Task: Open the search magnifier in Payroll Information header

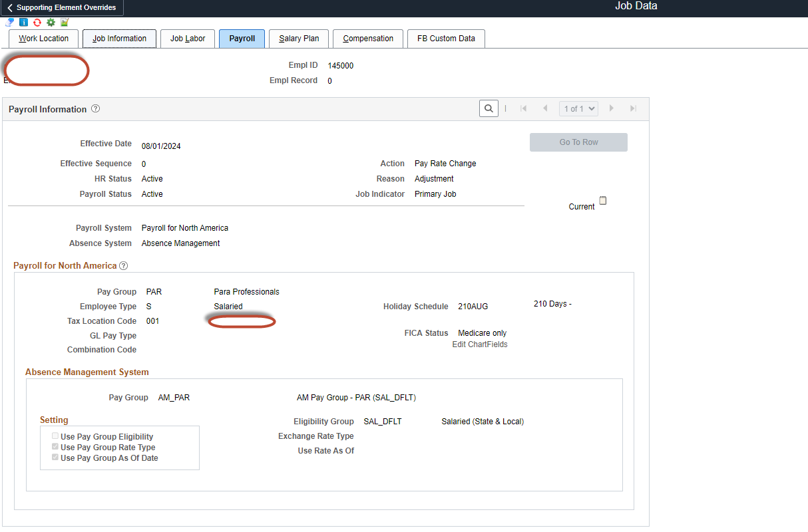Action: click(x=489, y=108)
